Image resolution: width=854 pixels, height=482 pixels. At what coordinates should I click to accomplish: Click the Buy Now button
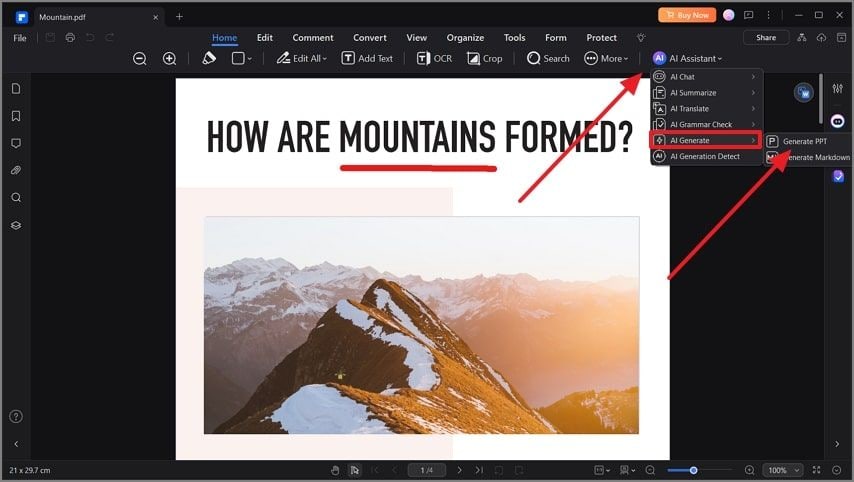(687, 15)
